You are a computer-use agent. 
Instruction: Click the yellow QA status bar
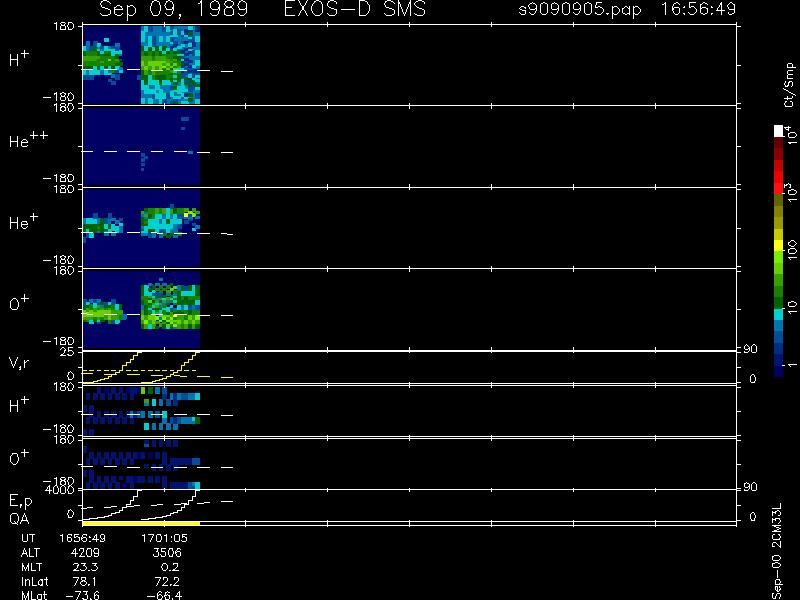141,523
